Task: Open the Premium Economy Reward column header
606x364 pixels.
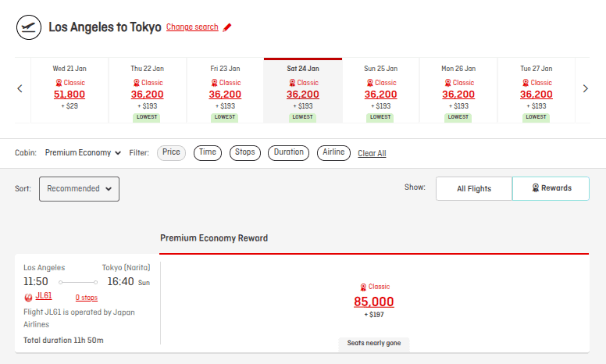Action: click(x=214, y=238)
